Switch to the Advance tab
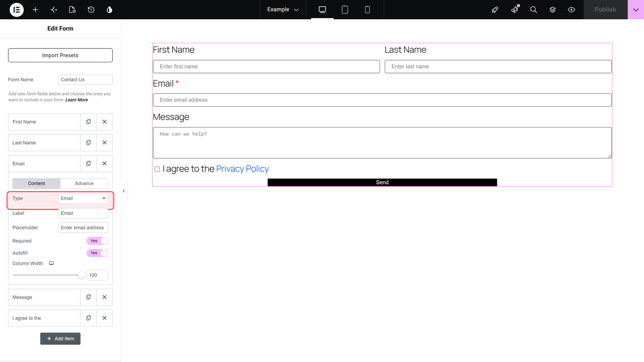The height and width of the screenshot is (362, 644). (x=84, y=183)
